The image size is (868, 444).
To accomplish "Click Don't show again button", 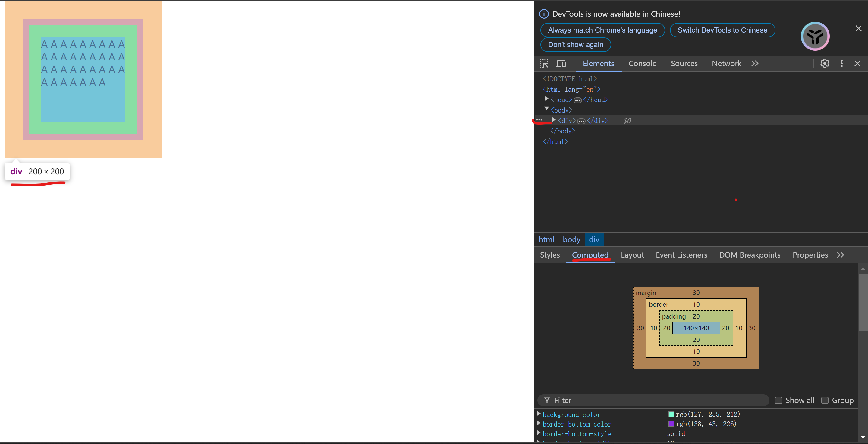I will 575,44.
